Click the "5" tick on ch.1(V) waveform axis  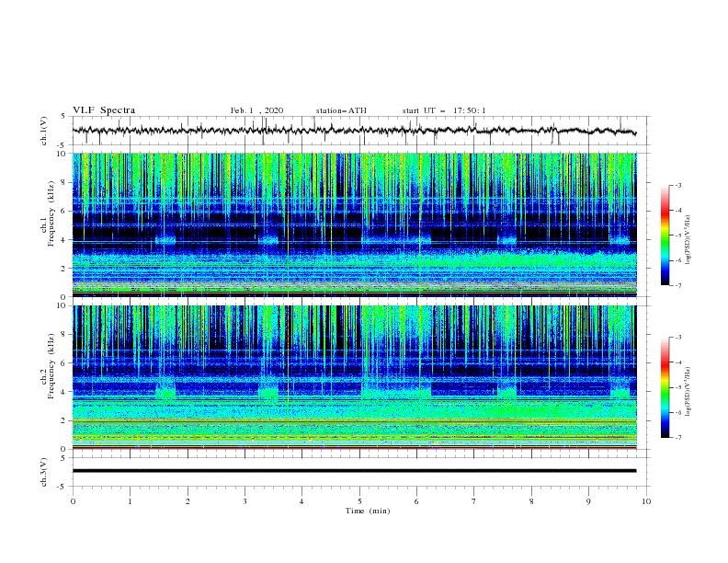tap(63, 116)
